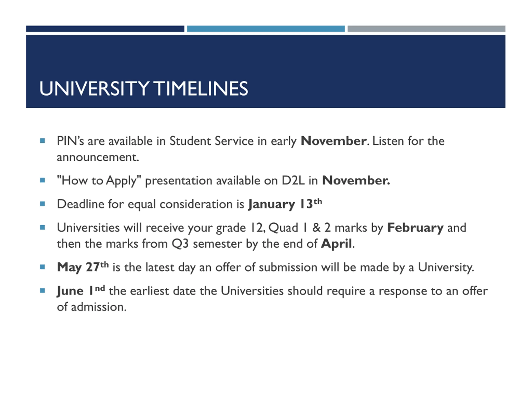The width and height of the screenshot is (532, 399).
Task: Click the bold May 27th text
Action: point(83,267)
